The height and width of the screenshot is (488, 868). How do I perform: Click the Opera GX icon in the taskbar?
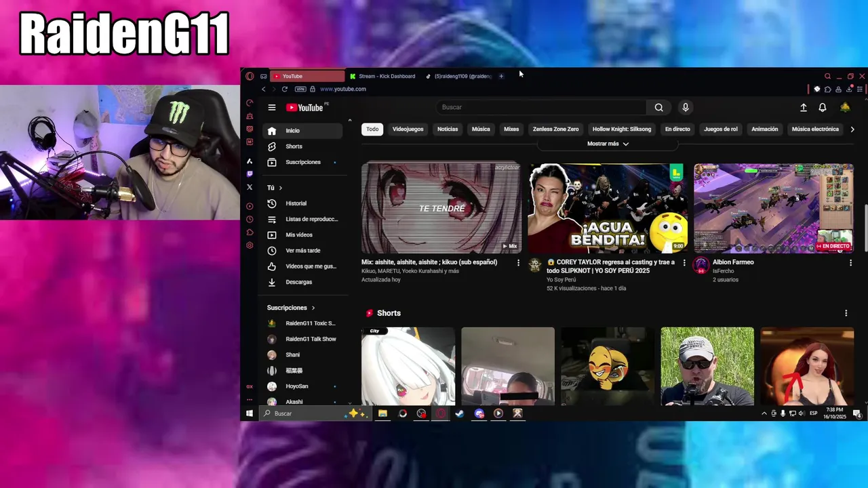441,413
